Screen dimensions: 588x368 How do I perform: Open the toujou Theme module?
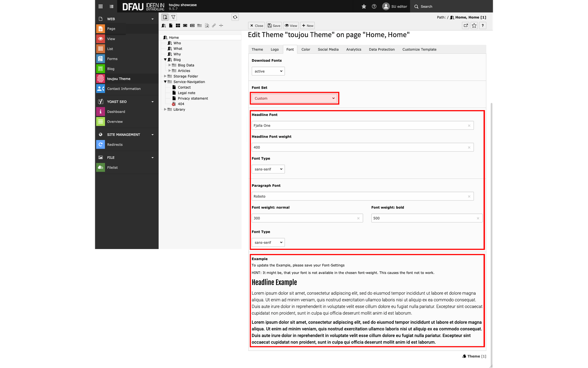[x=119, y=79]
